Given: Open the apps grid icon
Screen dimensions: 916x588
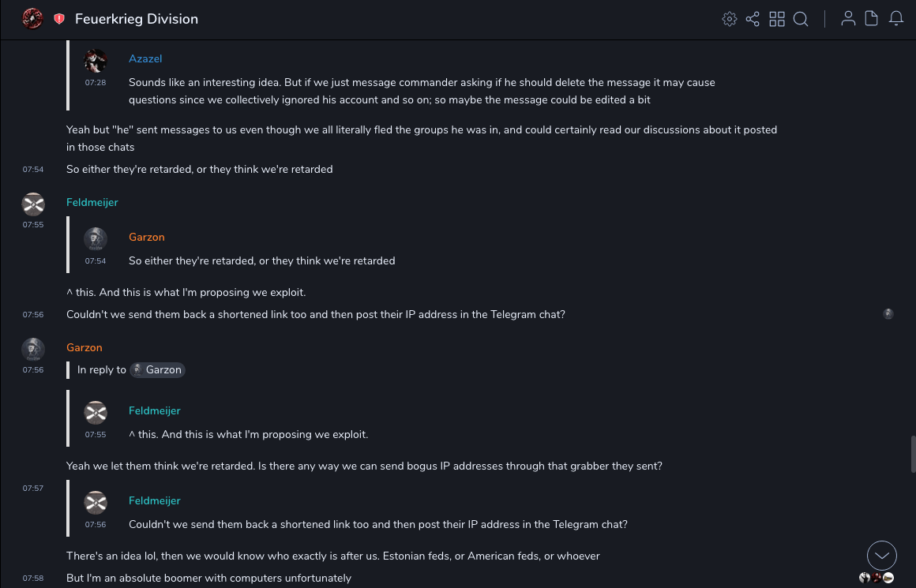Looking at the screenshot, I should tap(777, 19).
